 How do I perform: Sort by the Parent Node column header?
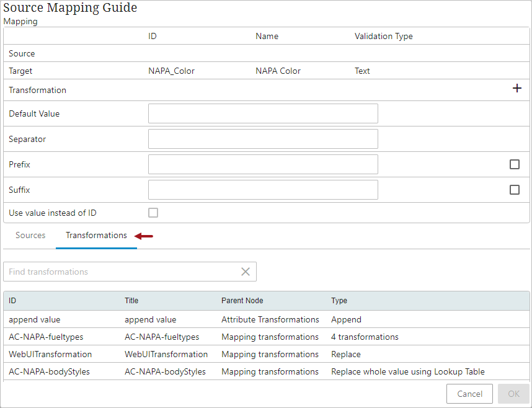(x=242, y=301)
